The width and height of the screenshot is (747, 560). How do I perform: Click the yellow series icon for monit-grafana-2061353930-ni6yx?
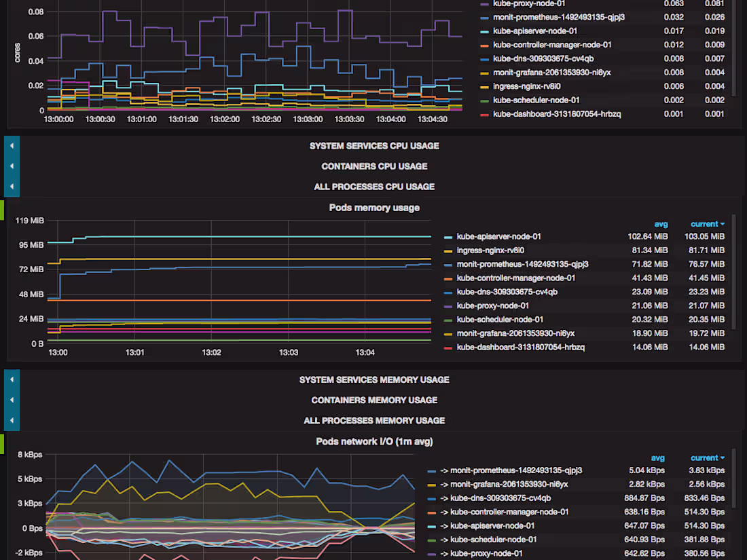[x=448, y=333]
